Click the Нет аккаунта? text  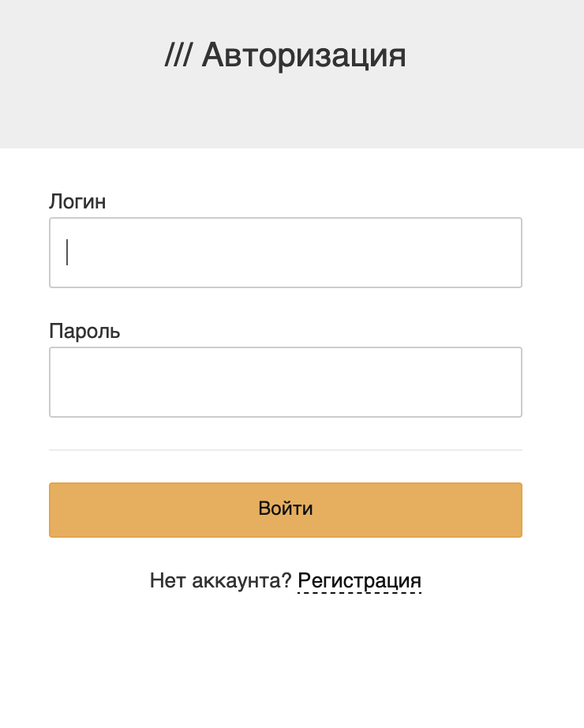pyautogui.click(x=219, y=580)
